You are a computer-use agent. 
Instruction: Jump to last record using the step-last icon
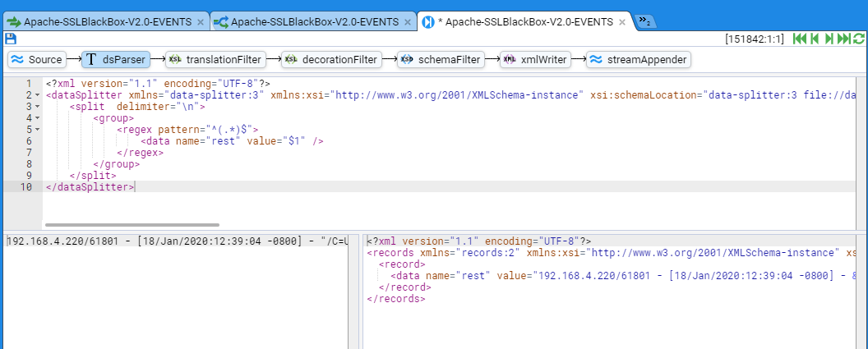click(843, 39)
